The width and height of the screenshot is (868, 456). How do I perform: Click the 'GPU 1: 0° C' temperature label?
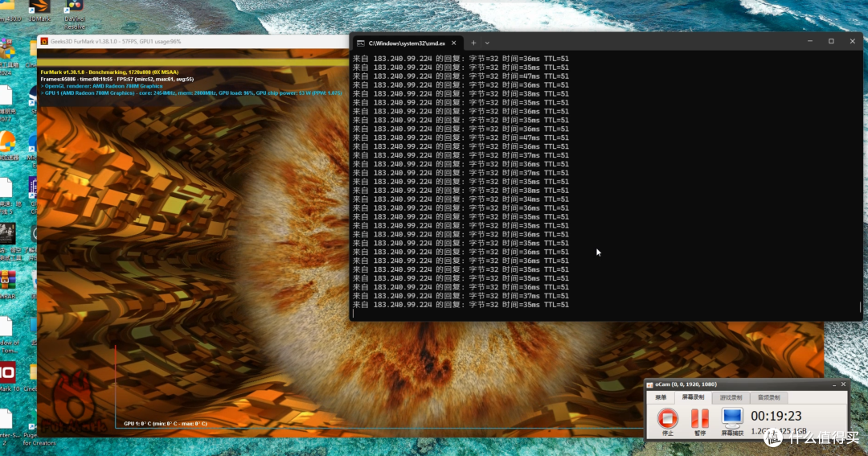166,423
